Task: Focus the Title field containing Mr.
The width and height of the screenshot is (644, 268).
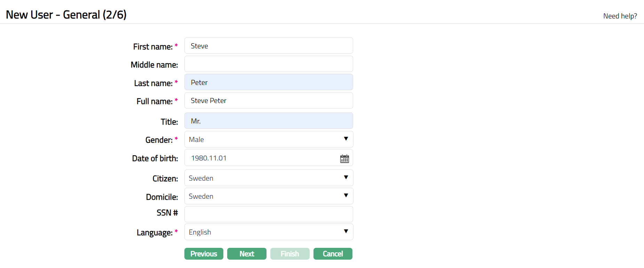Action: (x=268, y=121)
